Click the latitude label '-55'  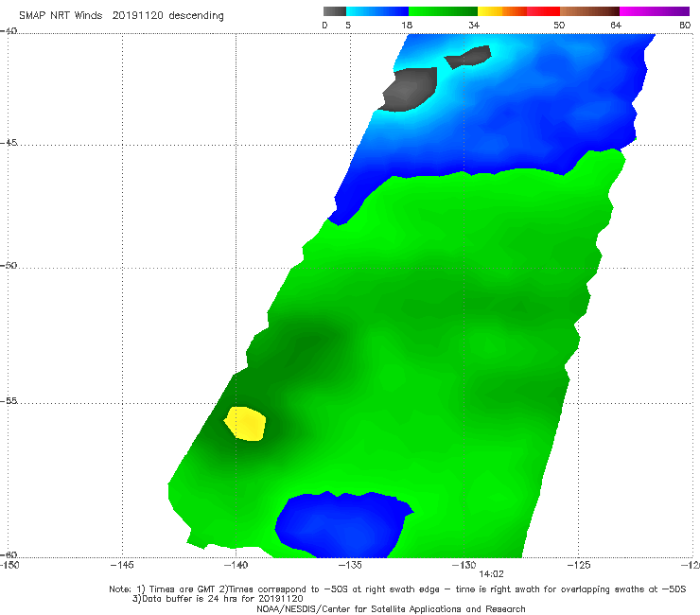tap(9, 400)
